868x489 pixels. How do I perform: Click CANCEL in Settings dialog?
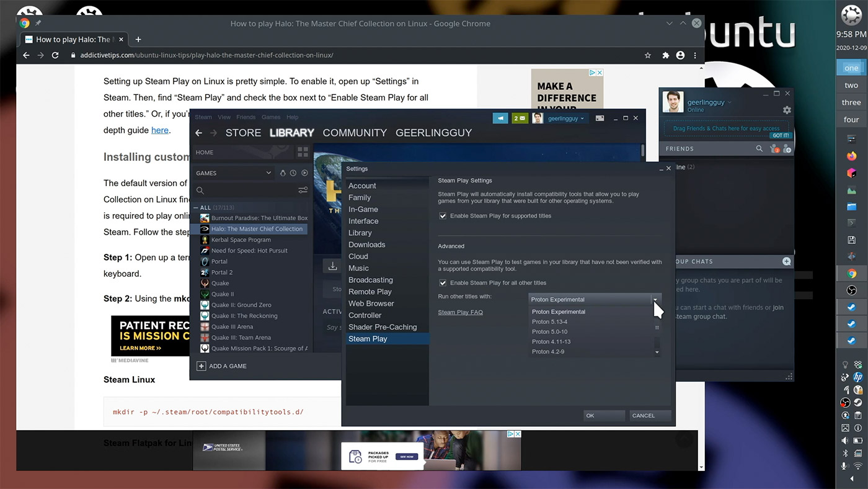tap(650, 415)
